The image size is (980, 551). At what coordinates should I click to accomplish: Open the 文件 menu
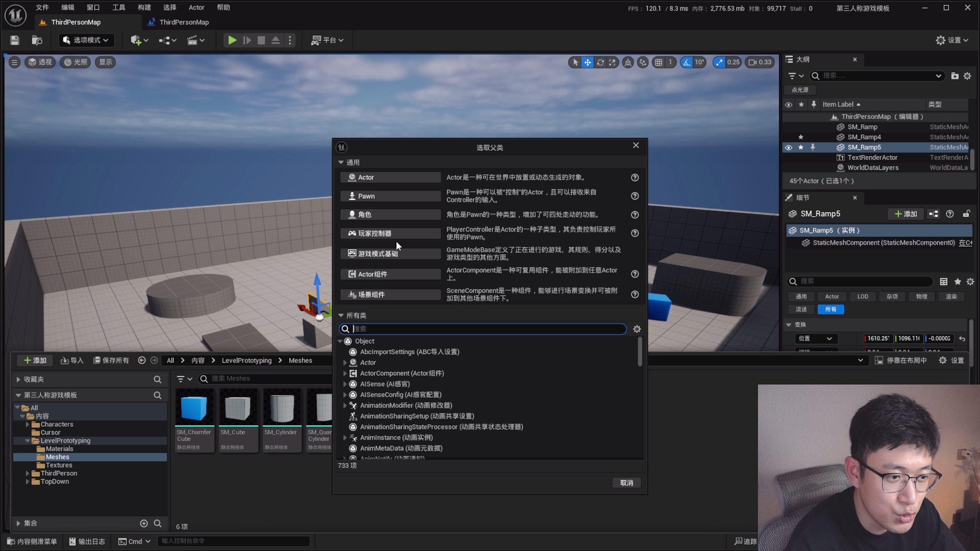[x=42, y=8]
